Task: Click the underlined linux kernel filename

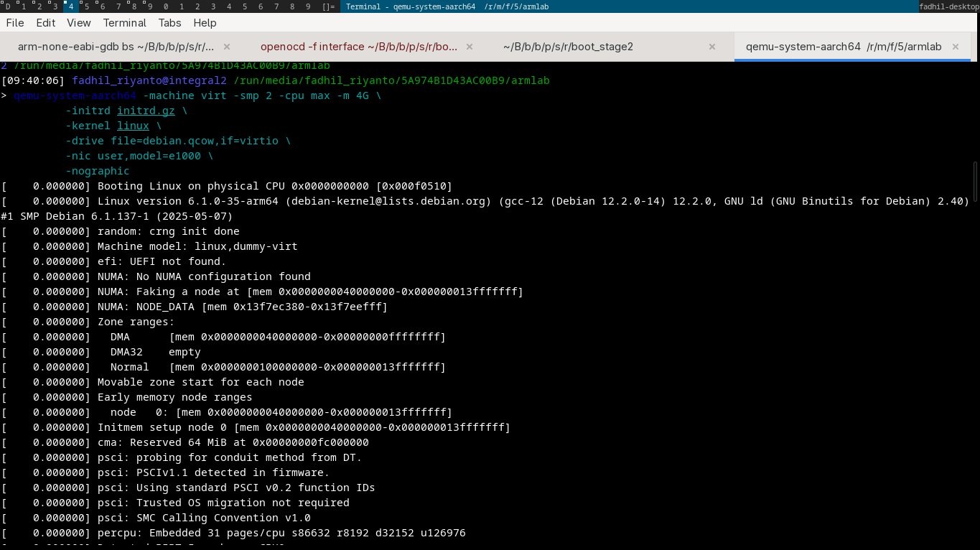Action: point(133,126)
